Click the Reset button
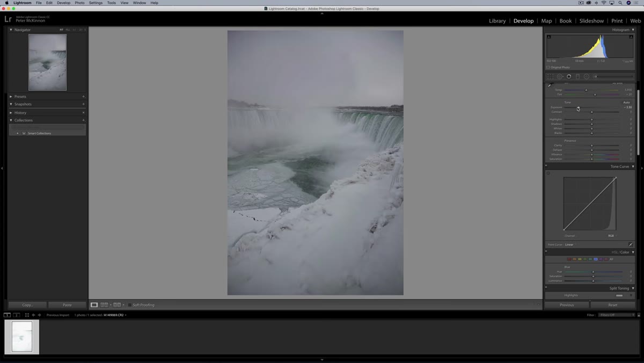This screenshot has height=363, width=644. pyautogui.click(x=612, y=305)
